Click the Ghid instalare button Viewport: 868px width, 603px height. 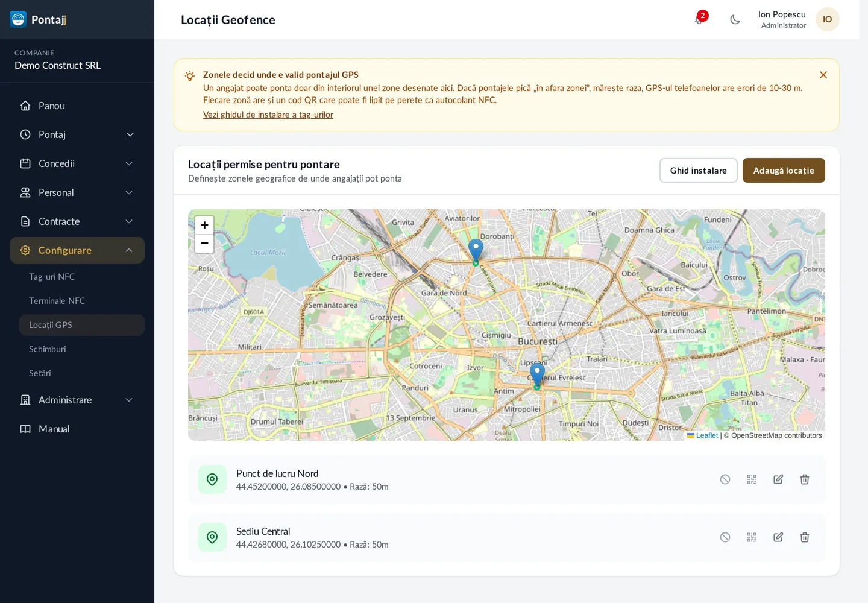click(x=698, y=171)
